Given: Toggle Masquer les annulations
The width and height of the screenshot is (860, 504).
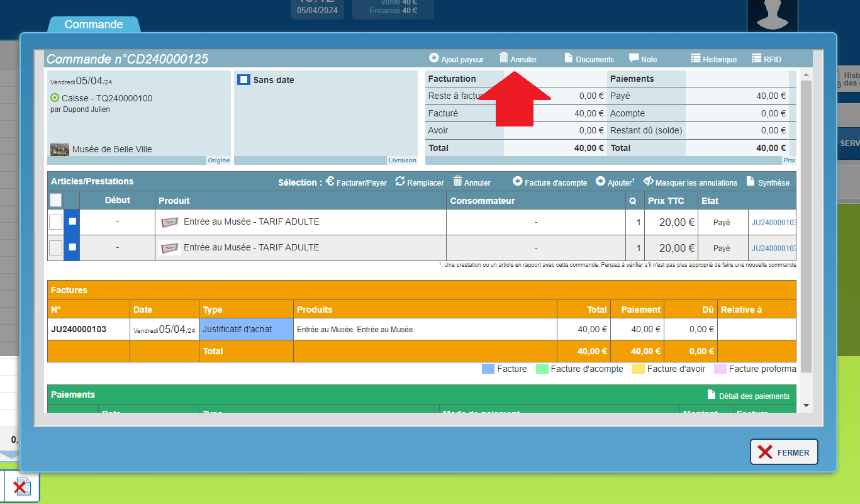Looking at the screenshot, I should pyautogui.click(x=690, y=182).
